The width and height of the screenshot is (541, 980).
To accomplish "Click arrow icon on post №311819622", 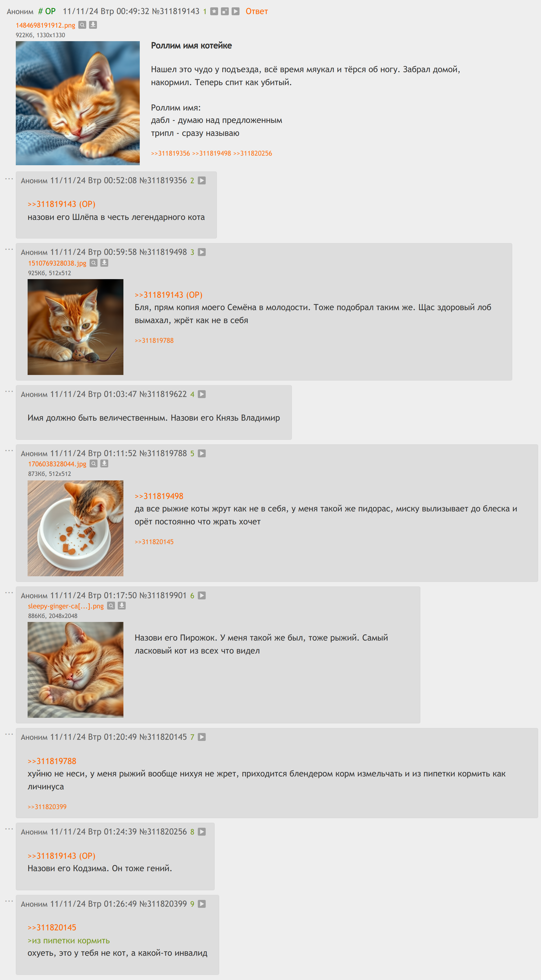I will click(202, 394).
